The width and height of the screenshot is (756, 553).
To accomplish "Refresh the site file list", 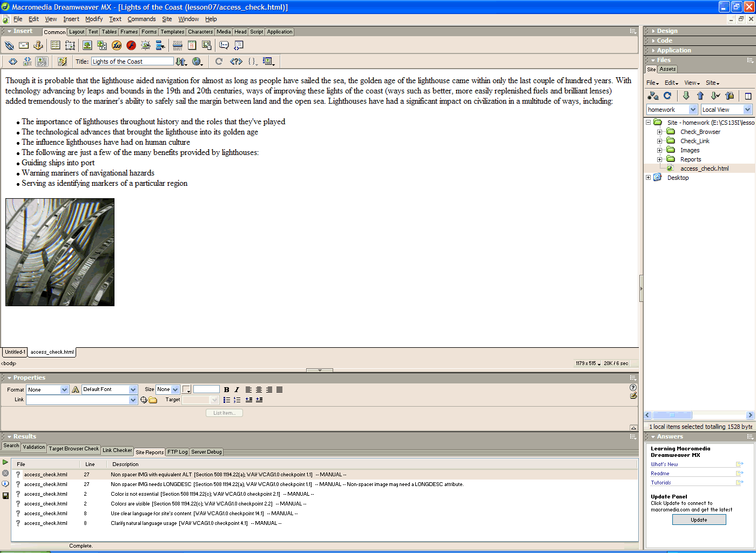I will (667, 96).
